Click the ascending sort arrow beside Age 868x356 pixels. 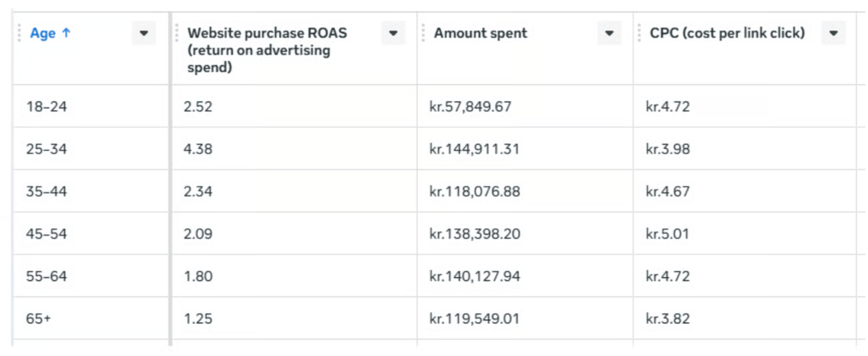click(66, 33)
